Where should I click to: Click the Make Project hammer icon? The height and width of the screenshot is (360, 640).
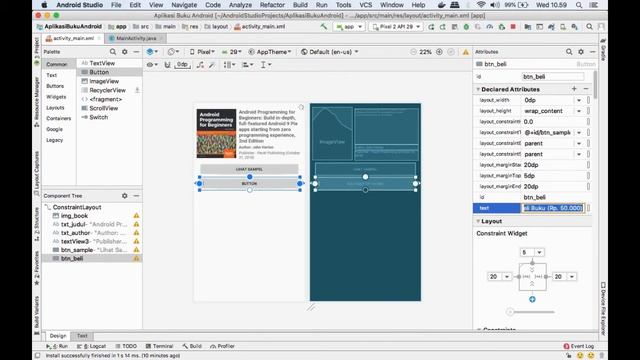[x=324, y=27]
